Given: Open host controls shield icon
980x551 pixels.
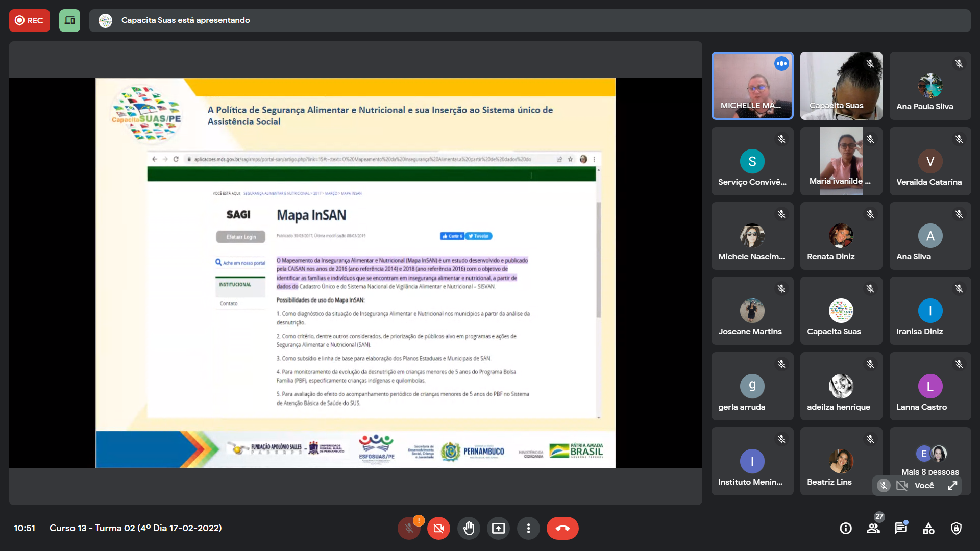Looking at the screenshot, I should (x=956, y=529).
